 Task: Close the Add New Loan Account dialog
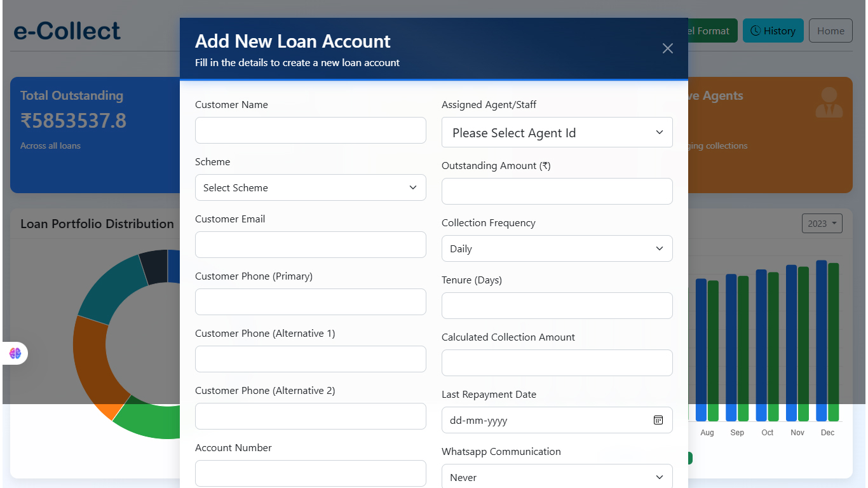click(x=667, y=48)
